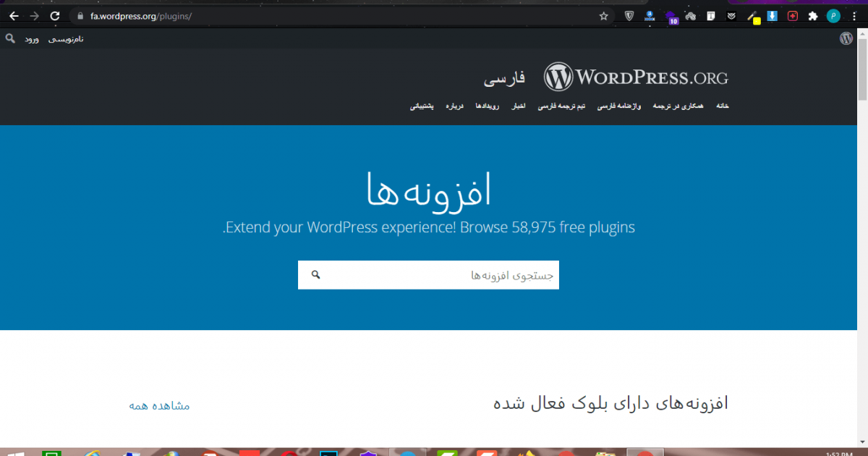Open the blue download arrow extension
The width and height of the screenshot is (868, 456).
click(773, 16)
